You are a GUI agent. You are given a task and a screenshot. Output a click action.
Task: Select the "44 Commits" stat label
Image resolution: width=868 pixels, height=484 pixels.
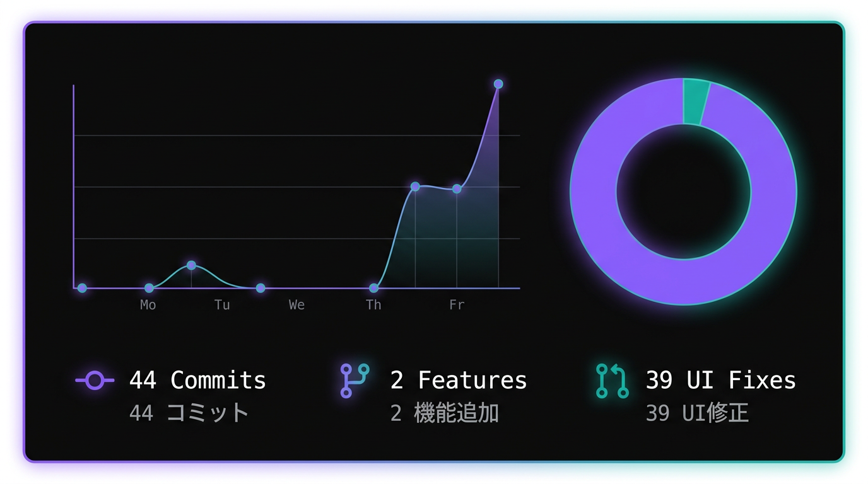197,381
